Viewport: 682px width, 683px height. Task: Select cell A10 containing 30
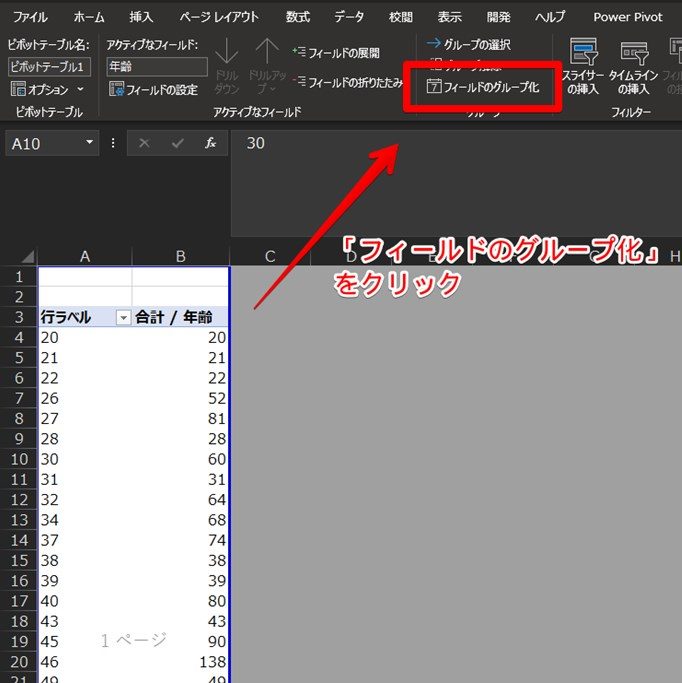tap(85, 459)
